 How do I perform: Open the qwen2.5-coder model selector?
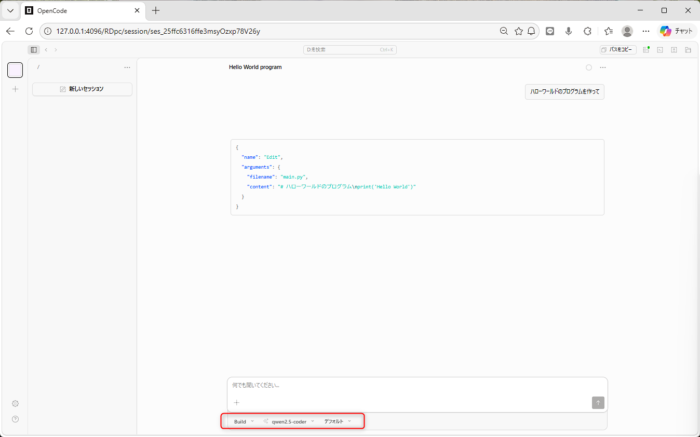pyautogui.click(x=289, y=422)
